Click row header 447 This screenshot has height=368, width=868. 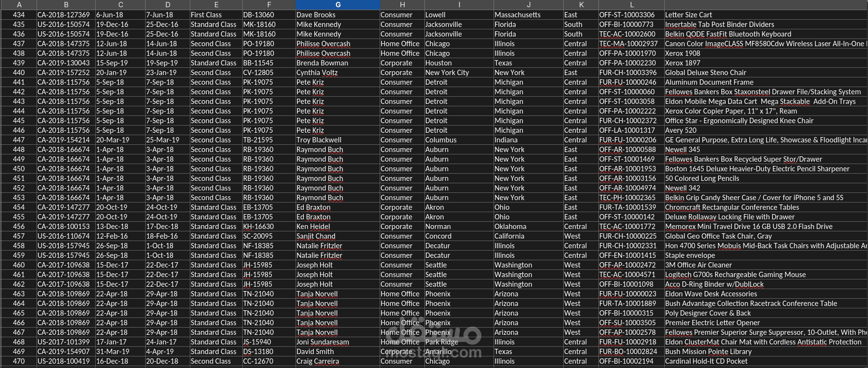pos(19,140)
